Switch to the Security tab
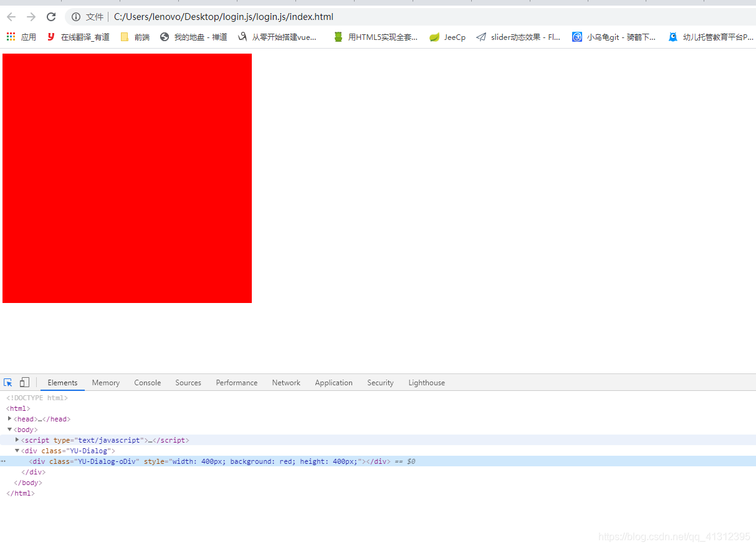 point(380,383)
